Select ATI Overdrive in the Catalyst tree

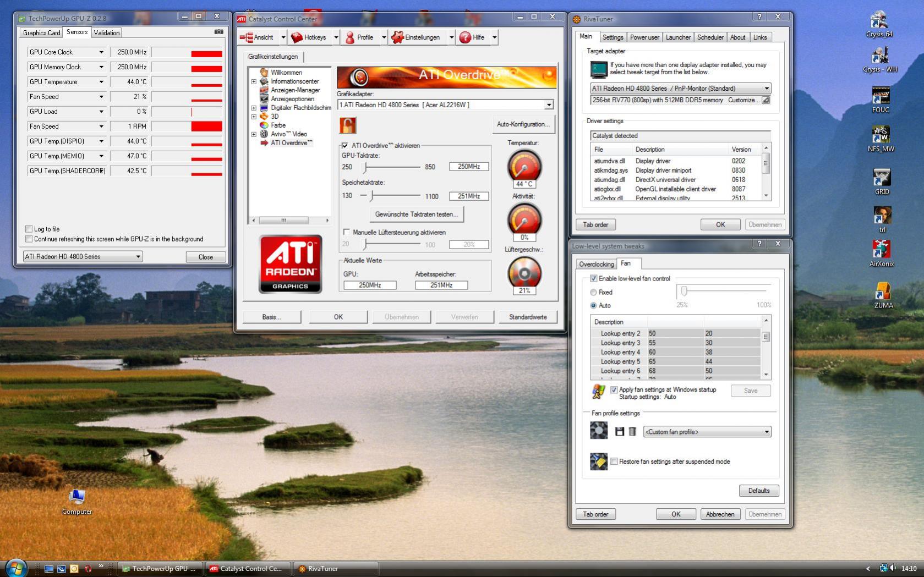pyautogui.click(x=291, y=143)
